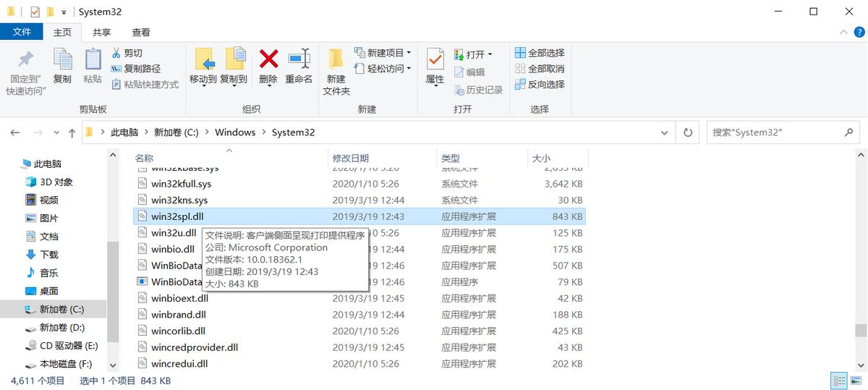This screenshot has height=390, width=868.
Task: Open 属性 properties with checkmark icon
Action: [435, 67]
